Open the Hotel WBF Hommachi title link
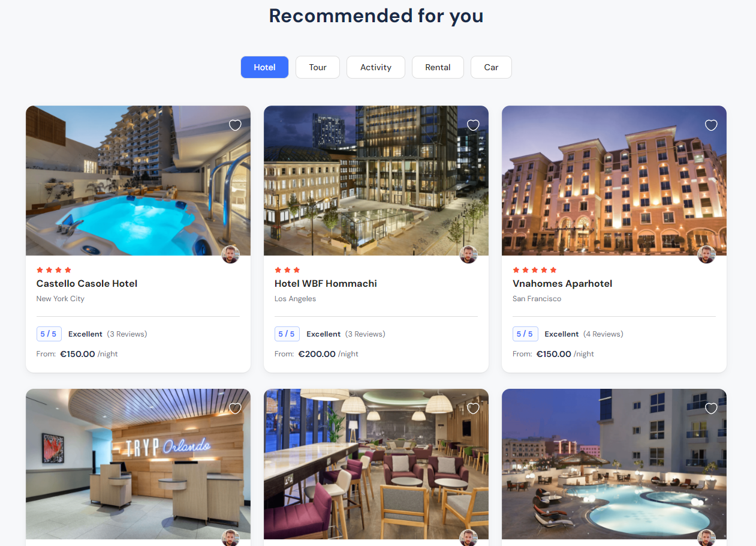756x546 pixels. click(326, 283)
